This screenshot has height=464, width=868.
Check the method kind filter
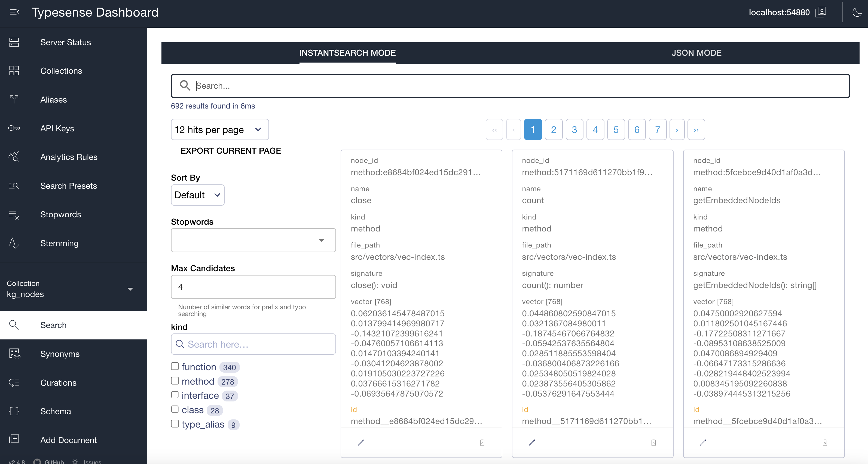175,381
